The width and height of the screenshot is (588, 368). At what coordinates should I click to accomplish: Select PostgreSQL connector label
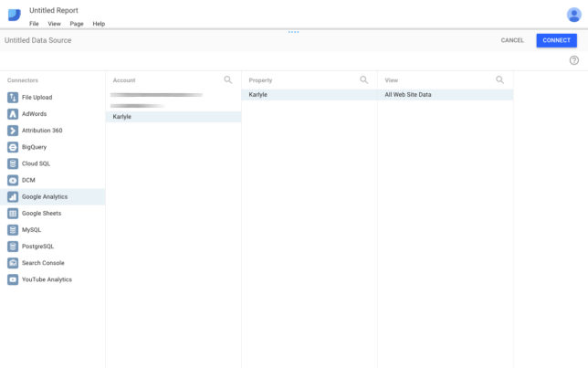coord(37,247)
